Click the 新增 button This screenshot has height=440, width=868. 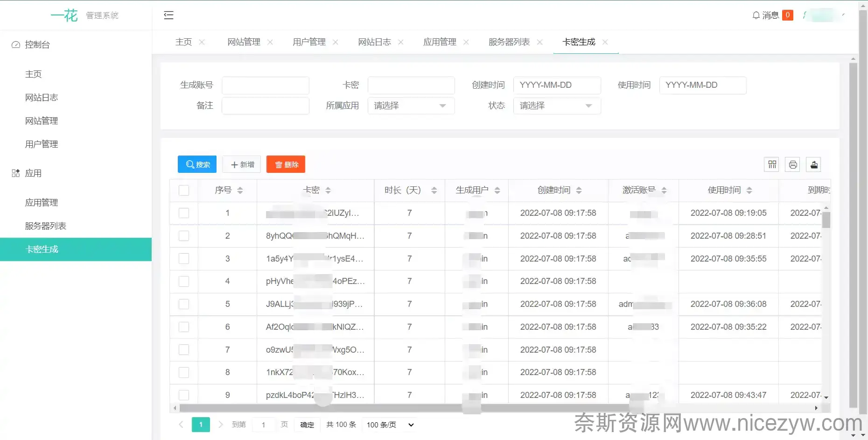point(242,164)
